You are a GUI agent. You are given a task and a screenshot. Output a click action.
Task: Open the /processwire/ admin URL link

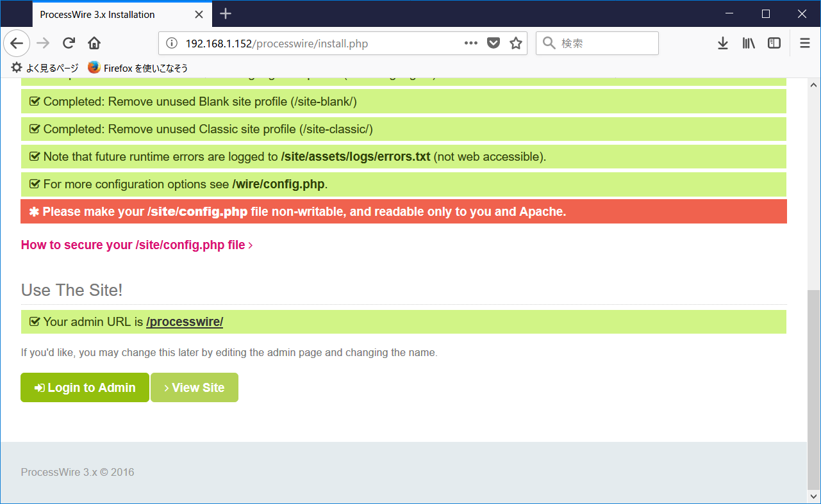pyautogui.click(x=185, y=321)
